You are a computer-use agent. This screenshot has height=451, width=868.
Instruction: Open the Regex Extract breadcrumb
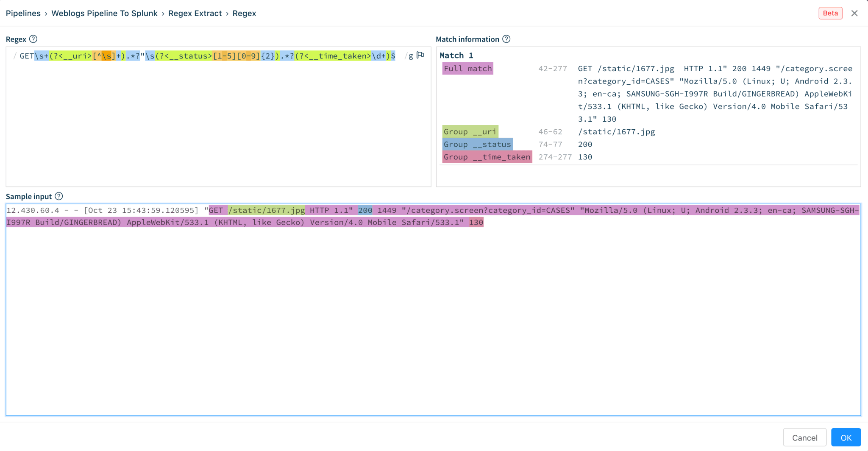point(195,13)
